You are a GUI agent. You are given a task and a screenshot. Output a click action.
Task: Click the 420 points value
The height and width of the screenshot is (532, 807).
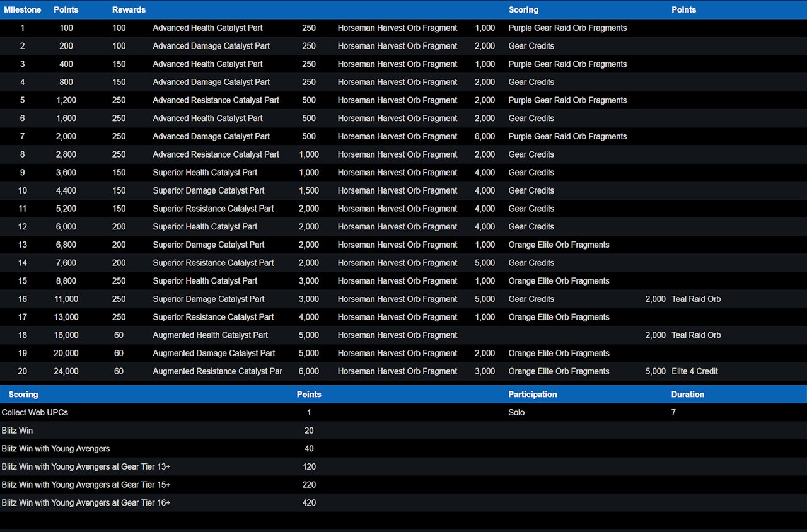(309, 502)
